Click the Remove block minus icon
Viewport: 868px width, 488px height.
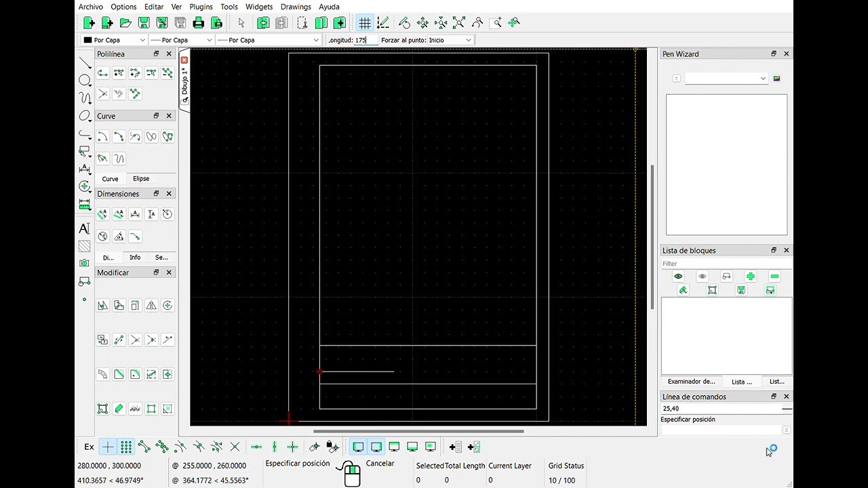click(x=774, y=277)
